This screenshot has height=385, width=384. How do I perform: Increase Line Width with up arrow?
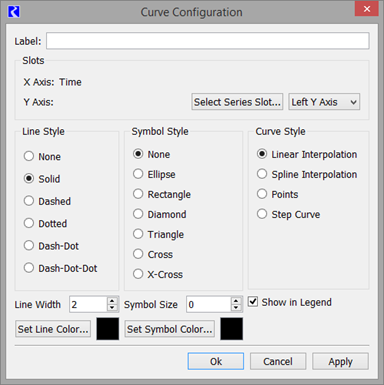(x=112, y=300)
